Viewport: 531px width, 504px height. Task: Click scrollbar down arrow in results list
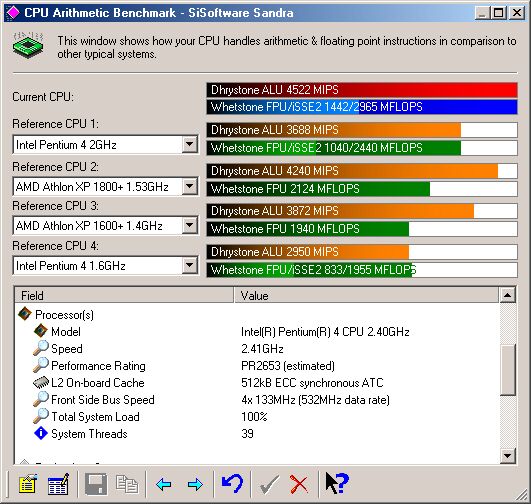(507, 456)
